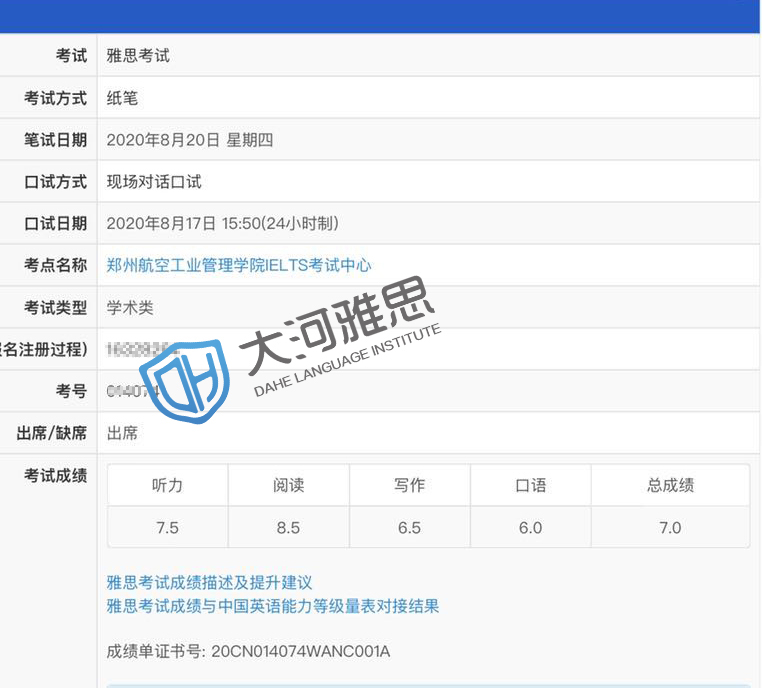Select the overall score 7.0
This screenshot has width=762, height=688.
[x=671, y=527]
